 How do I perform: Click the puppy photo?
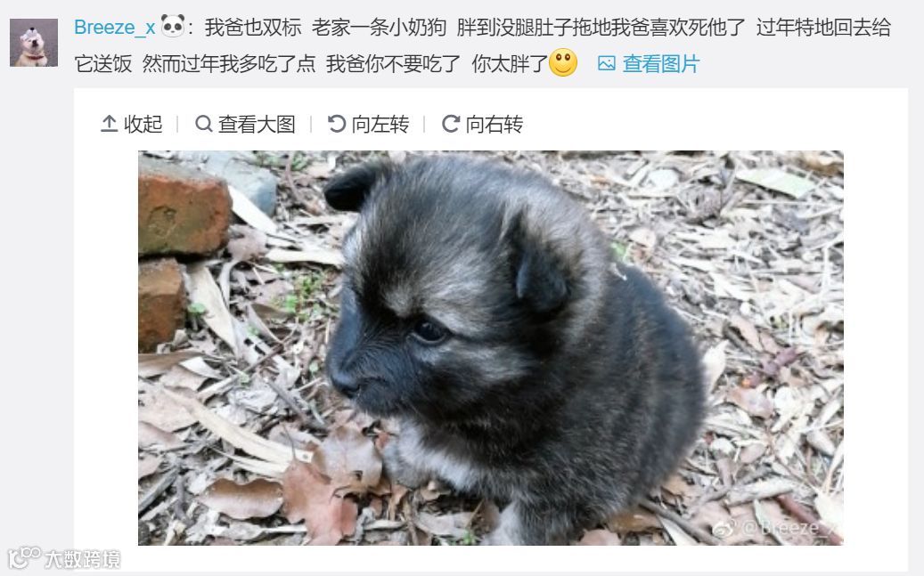pyautogui.click(x=490, y=347)
